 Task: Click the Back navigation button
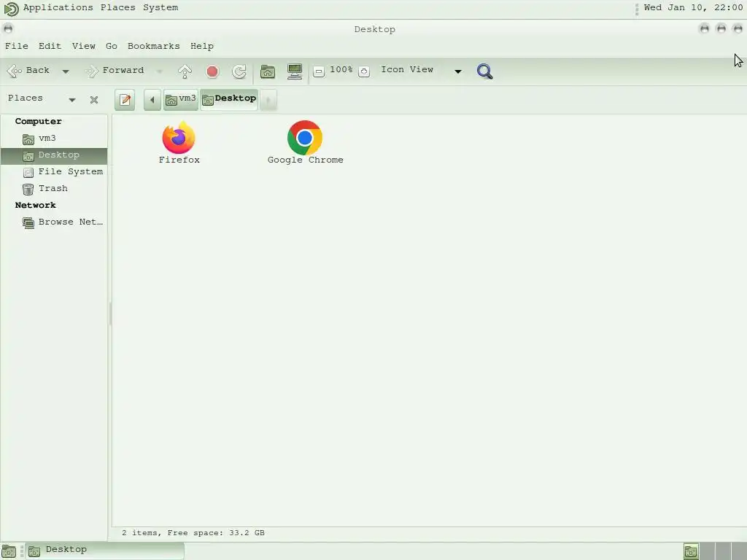[28, 71]
